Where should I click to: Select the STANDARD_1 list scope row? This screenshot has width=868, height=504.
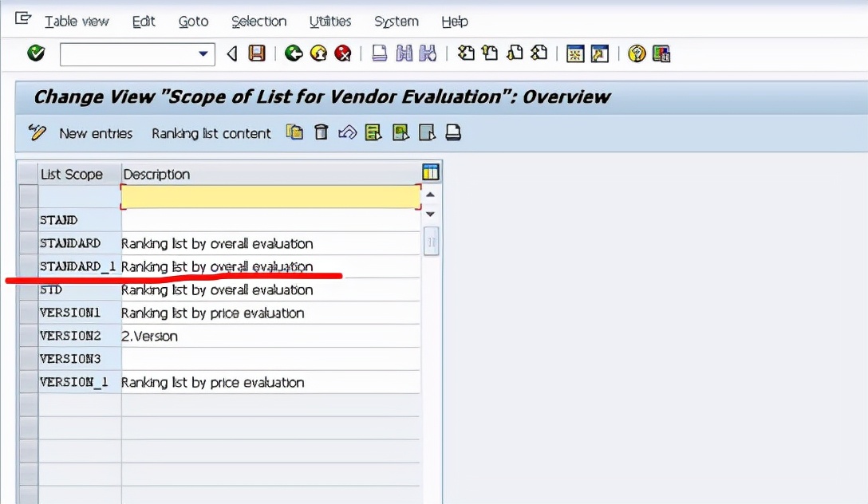[77, 266]
